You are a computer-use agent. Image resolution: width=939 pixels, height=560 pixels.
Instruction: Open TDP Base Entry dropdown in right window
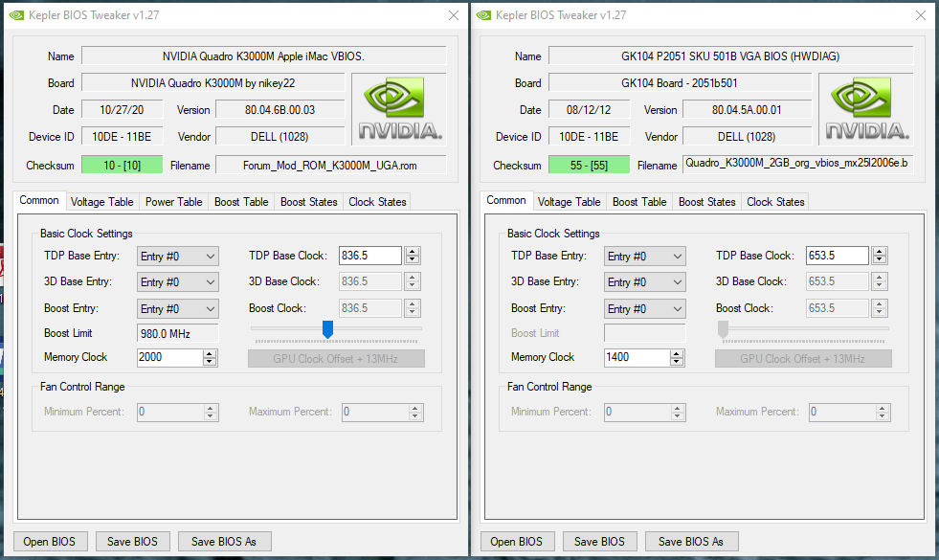pos(645,257)
